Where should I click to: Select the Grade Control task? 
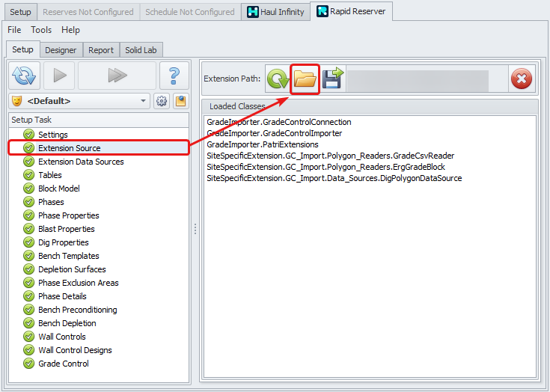63,364
